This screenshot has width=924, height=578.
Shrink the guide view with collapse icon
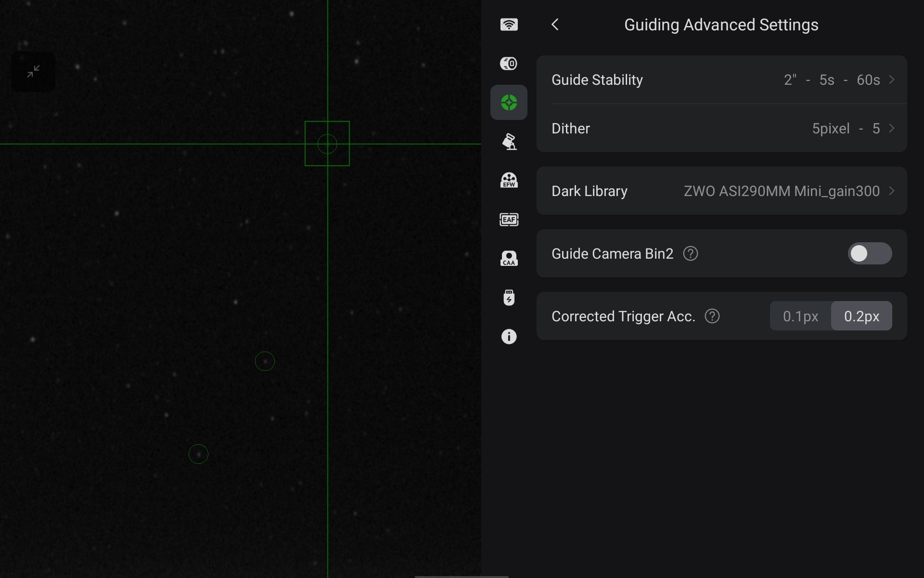click(33, 71)
